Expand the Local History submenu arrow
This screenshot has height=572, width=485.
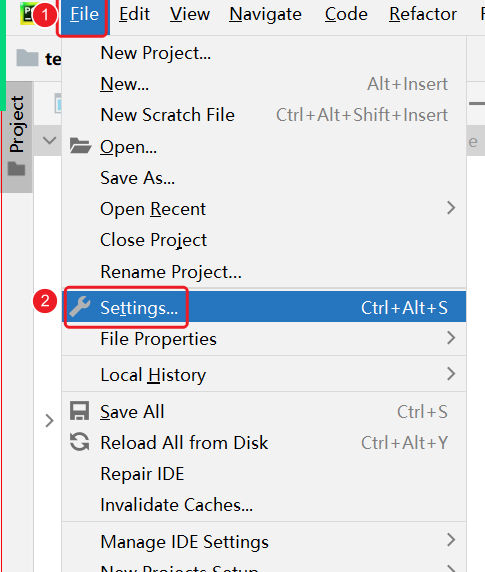tap(451, 374)
